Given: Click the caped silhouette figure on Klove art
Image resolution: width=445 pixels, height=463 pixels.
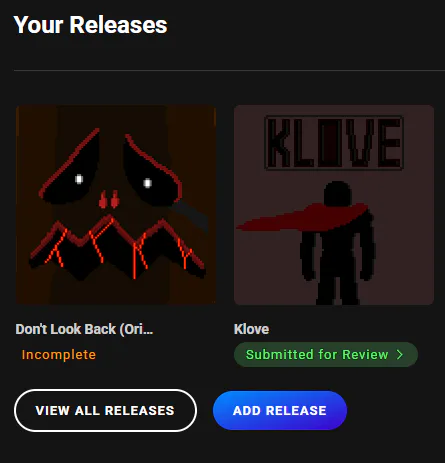Looking at the screenshot, I should pyautogui.click(x=337, y=243).
